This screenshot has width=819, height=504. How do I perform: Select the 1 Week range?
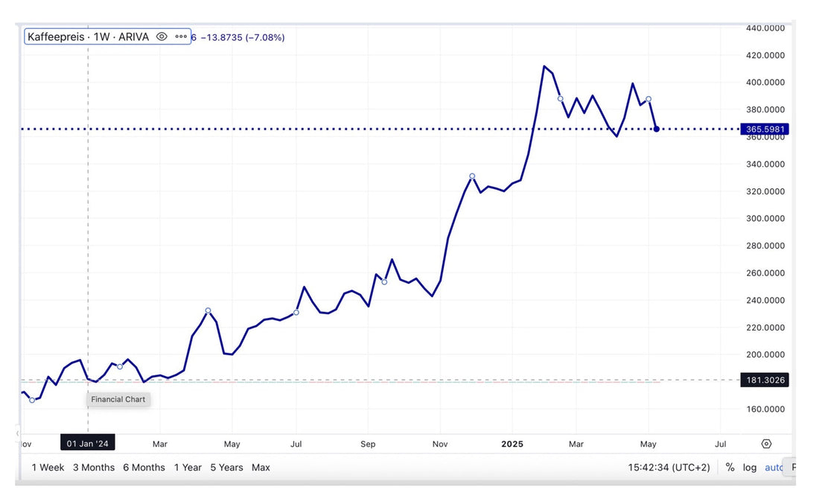tap(48, 468)
